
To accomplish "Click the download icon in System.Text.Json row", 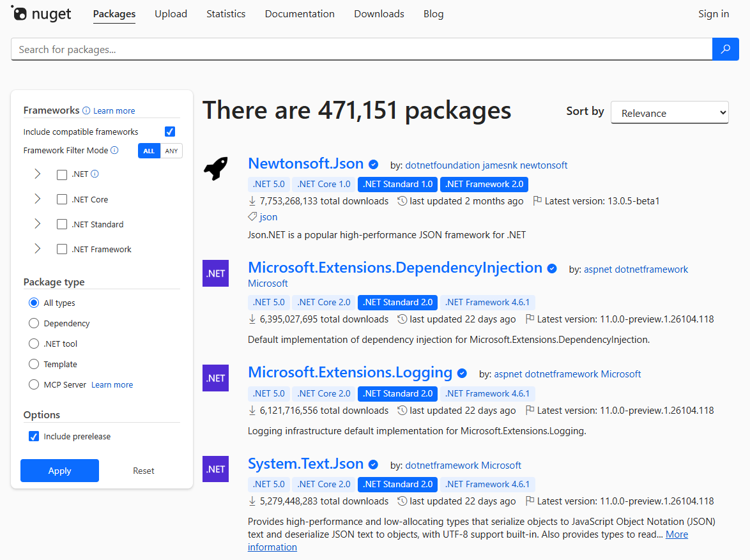I will [252, 501].
